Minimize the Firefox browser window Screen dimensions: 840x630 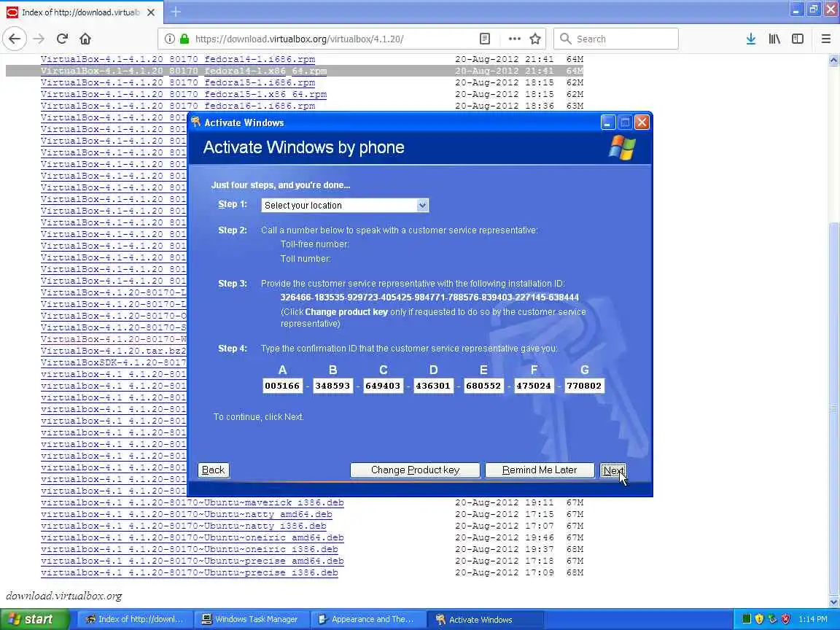point(796,9)
